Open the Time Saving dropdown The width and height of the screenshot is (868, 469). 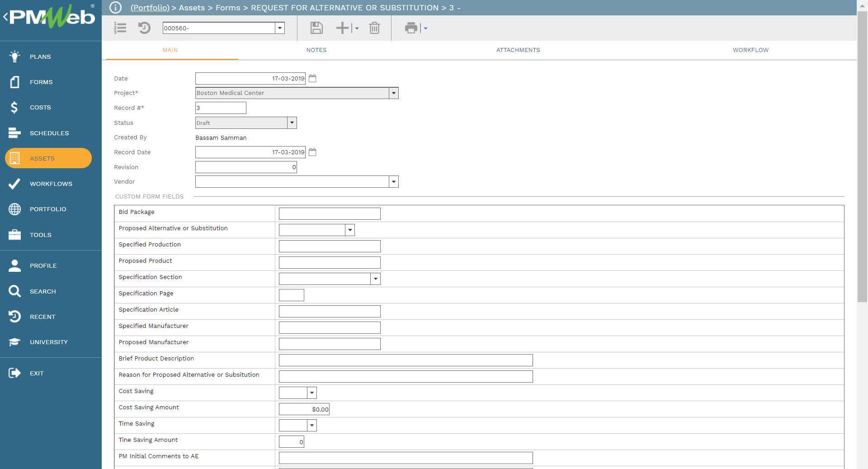311,425
